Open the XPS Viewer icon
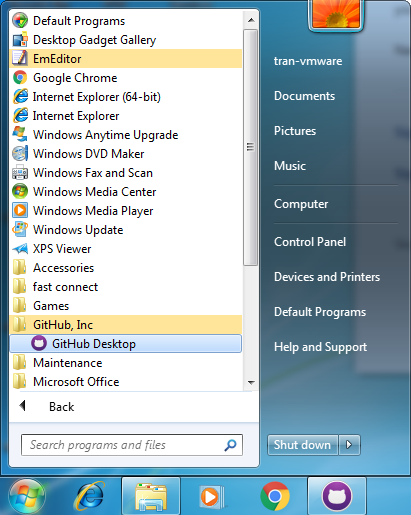Viewport: 411px width, 515px height. [x=20, y=249]
